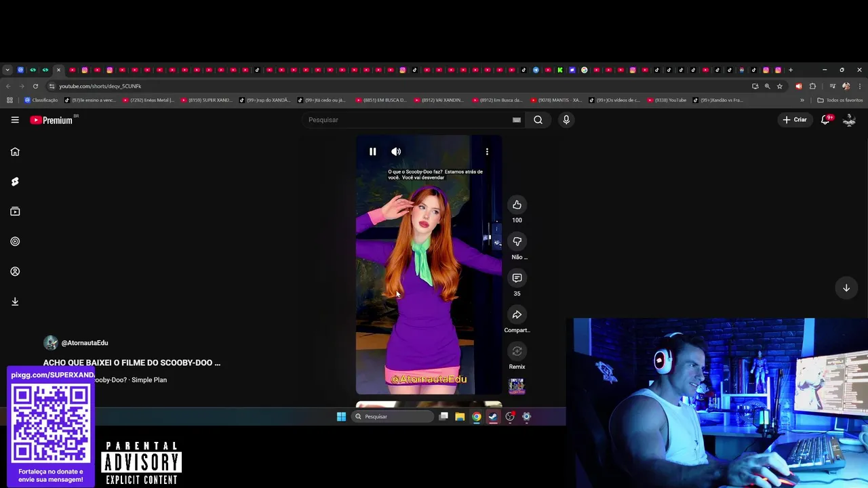The width and height of the screenshot is (868, 488).
Task: Remix this Short
Action: [x=517, y=351]
